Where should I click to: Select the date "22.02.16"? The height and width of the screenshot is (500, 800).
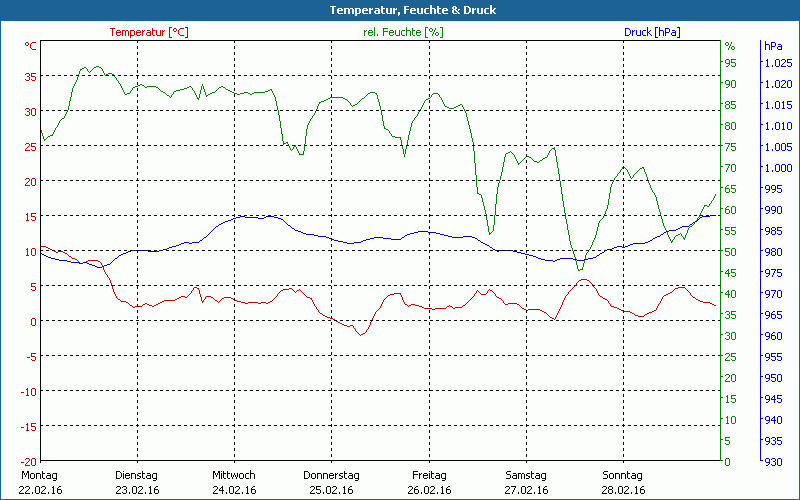coord(40,490)
